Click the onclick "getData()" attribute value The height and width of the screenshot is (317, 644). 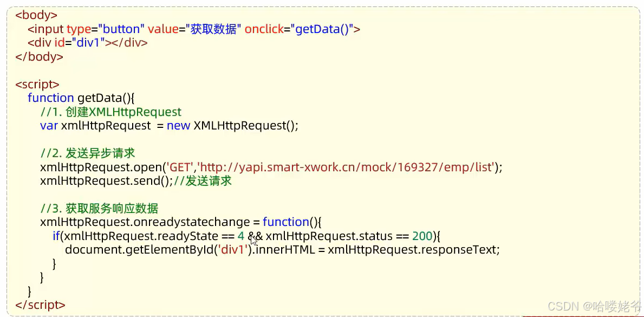322,29
